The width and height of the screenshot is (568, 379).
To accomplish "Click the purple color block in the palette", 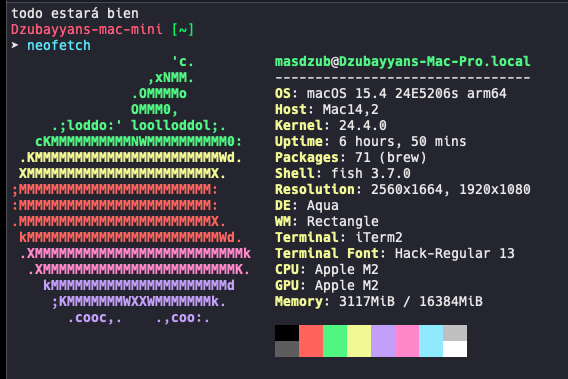I will pyautogui.click(x=383, y=341).
